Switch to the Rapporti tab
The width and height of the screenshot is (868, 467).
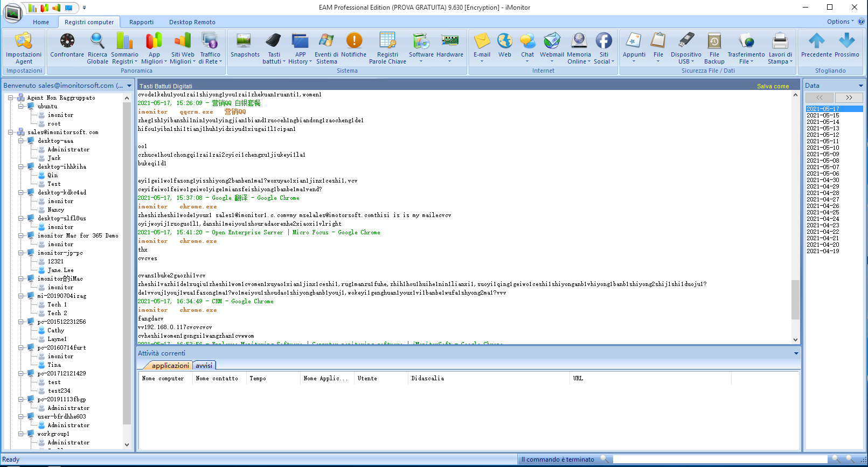tap(141, 22)
